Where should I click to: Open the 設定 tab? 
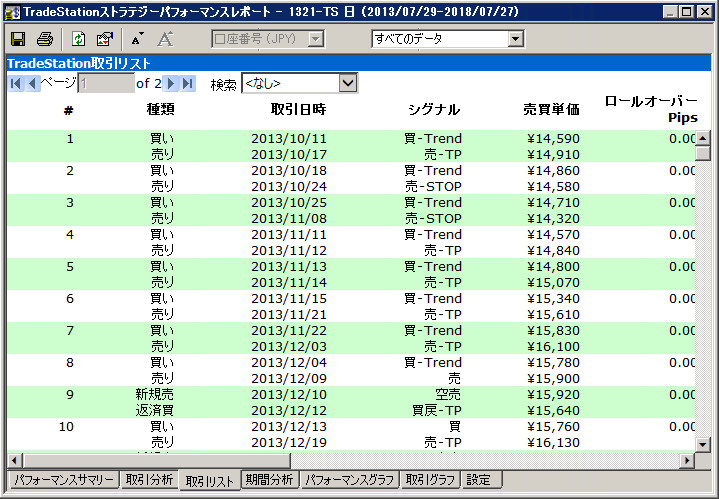pyautogui.click(x=481, y=480)
